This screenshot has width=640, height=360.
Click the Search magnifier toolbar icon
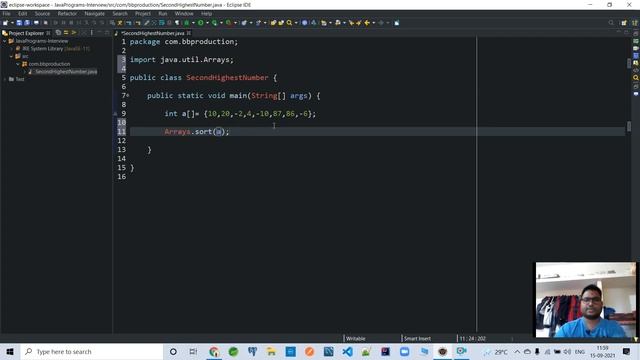(x=289, y=23)
